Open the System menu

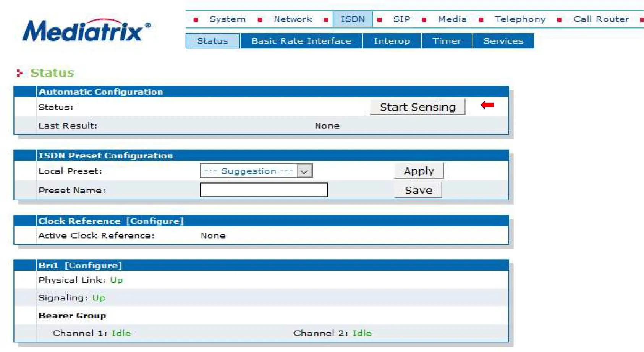click(228, 19)
